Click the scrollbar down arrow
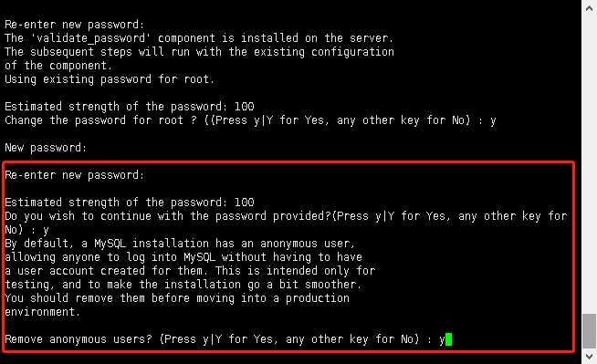597x364 pixels. 589,357
